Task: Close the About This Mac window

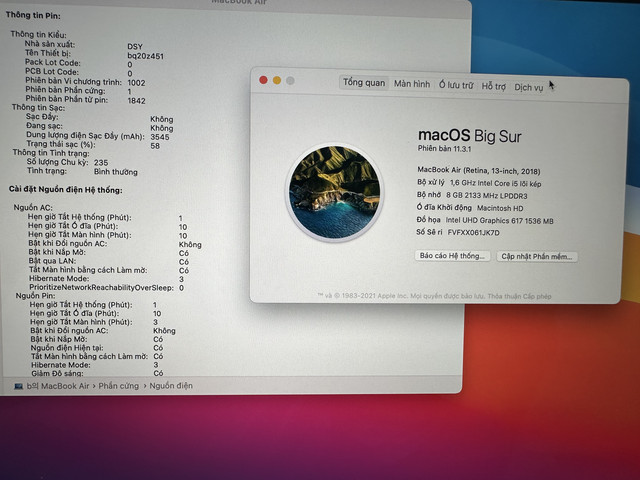Action: click(x=263, y=80)
